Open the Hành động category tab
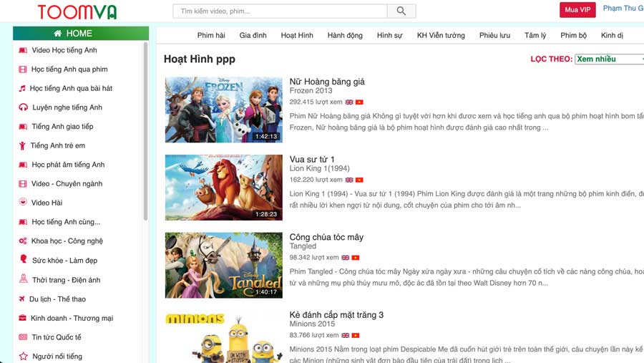 [x=345, y=35]
